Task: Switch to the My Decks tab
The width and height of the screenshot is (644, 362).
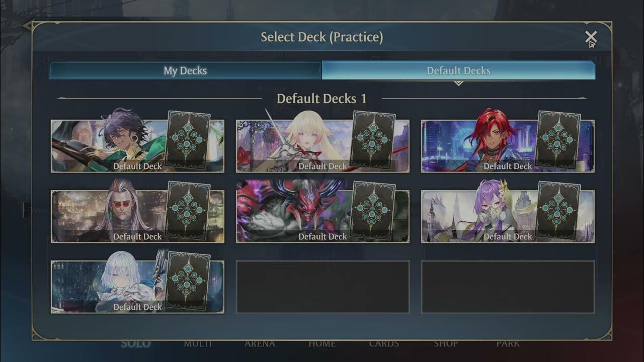Action: (x=185, y=70)
